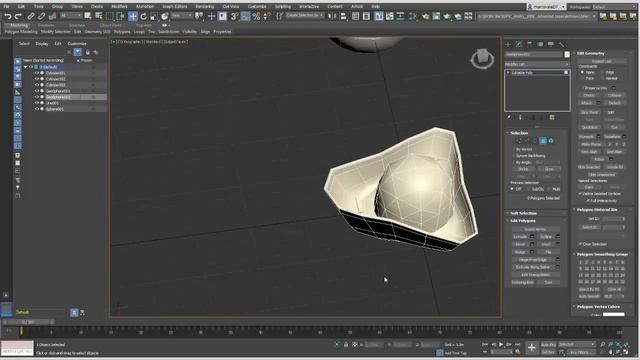Toggle the Percent Snap icon

pos(256,16)
